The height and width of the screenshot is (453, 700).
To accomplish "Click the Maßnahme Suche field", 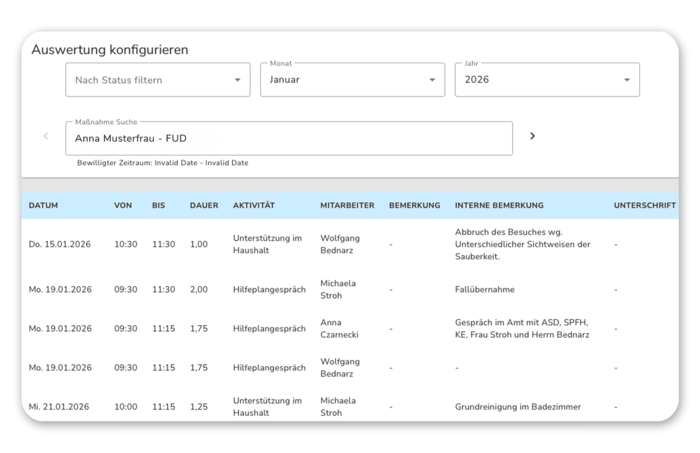I will (x=288, y=139).
